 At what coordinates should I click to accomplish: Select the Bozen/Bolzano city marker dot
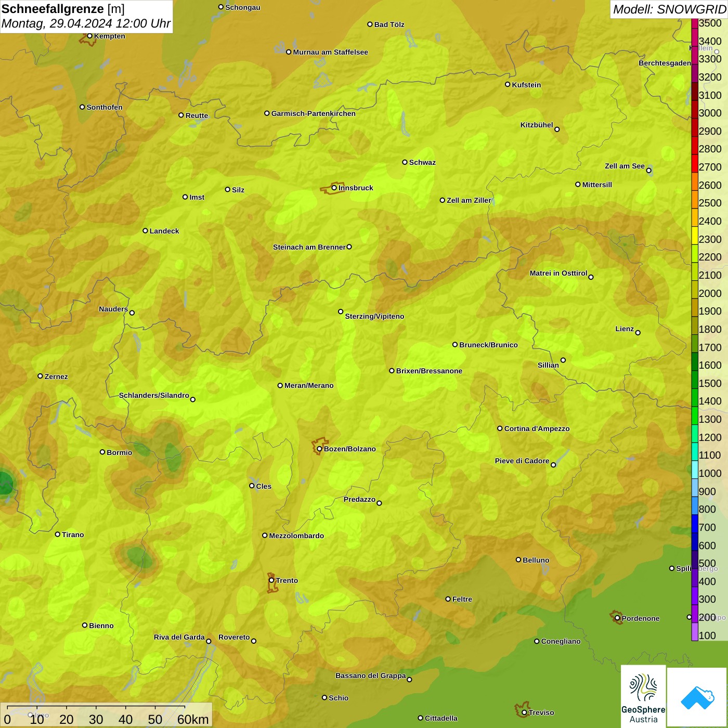pyautogui.click(x=319, y=449)
